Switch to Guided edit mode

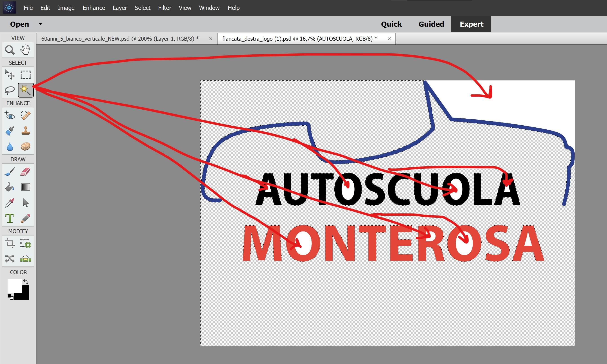coord(431,24)
